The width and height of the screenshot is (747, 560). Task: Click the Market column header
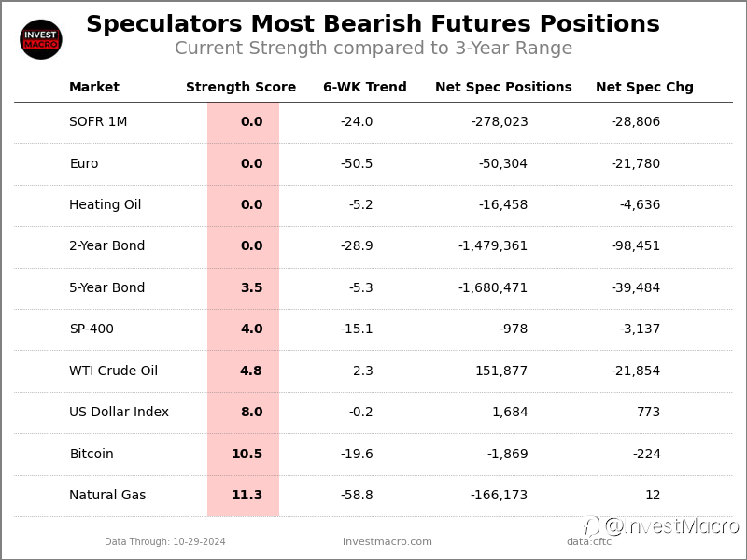coord(94,88)
